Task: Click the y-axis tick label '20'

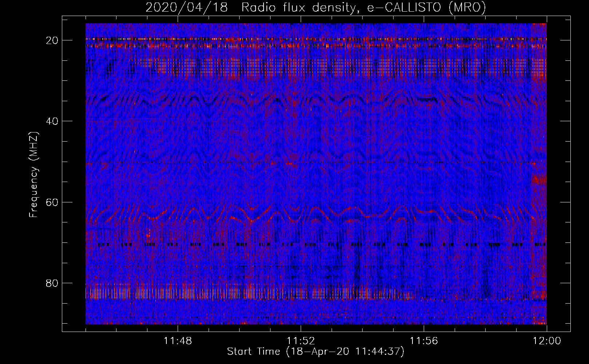Action: (x=52, y=40)
